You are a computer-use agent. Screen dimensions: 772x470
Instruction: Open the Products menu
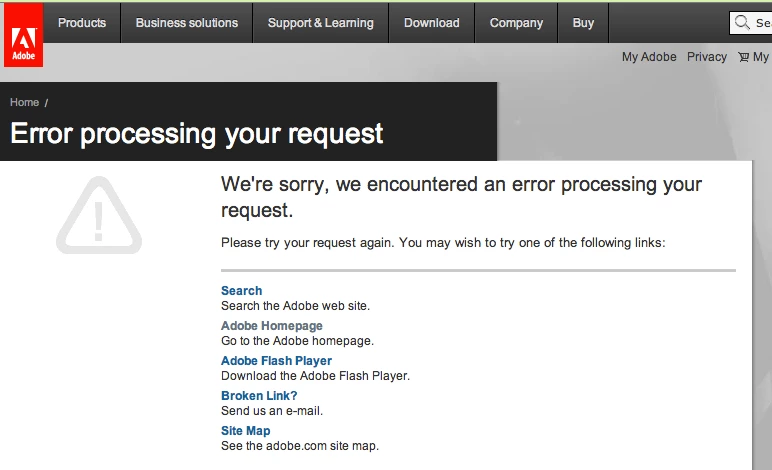(82, 23)
